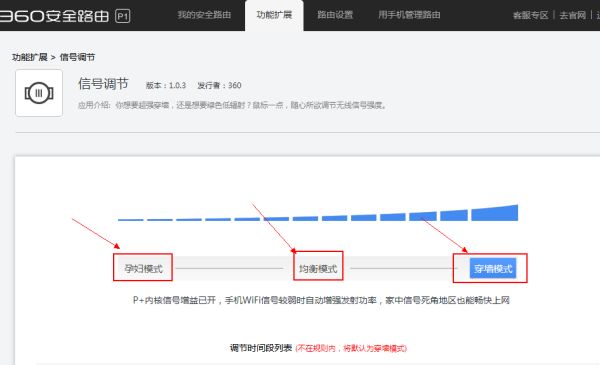Click the 客服专区 link
600x365 pixels.
pos(530,15)
